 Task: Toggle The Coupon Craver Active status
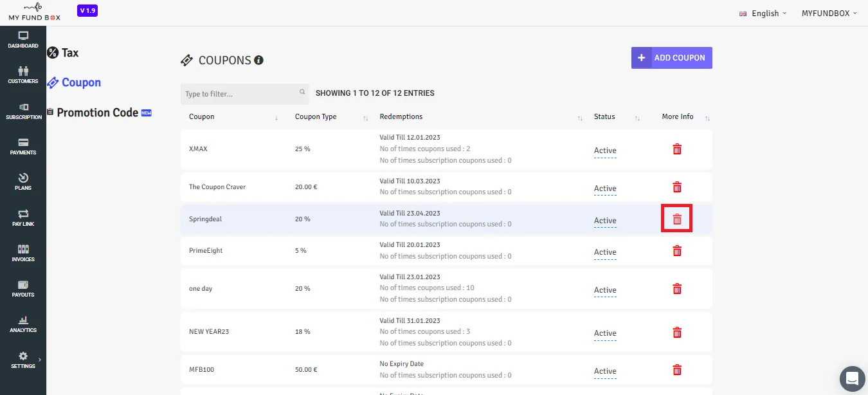tap(605, 188)
